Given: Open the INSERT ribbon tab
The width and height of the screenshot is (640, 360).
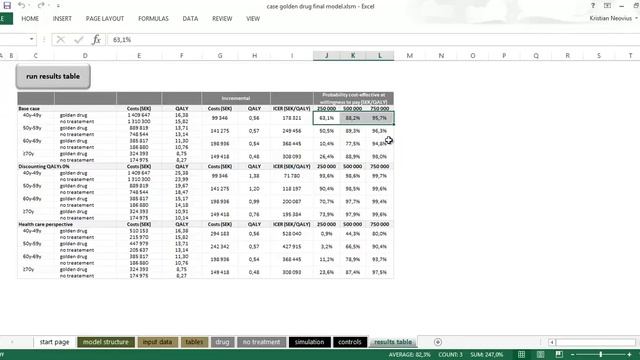Looking at the screenshot, I should 62,19.
